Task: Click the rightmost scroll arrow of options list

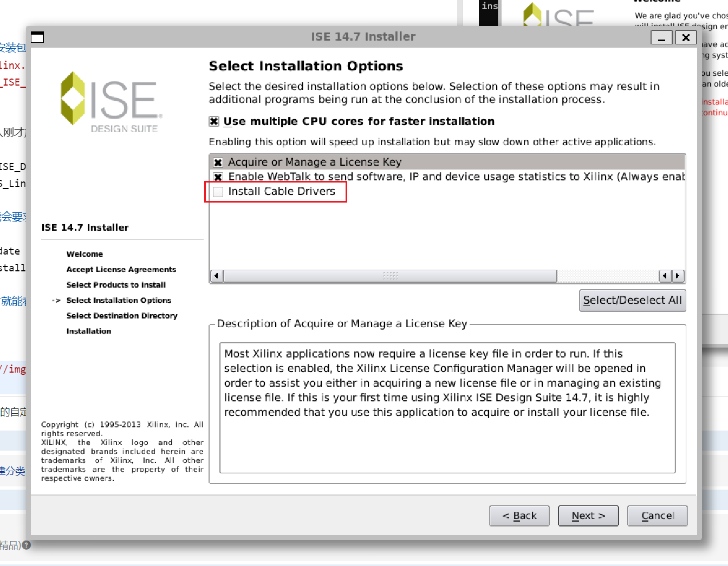Action: coord(678,276)
